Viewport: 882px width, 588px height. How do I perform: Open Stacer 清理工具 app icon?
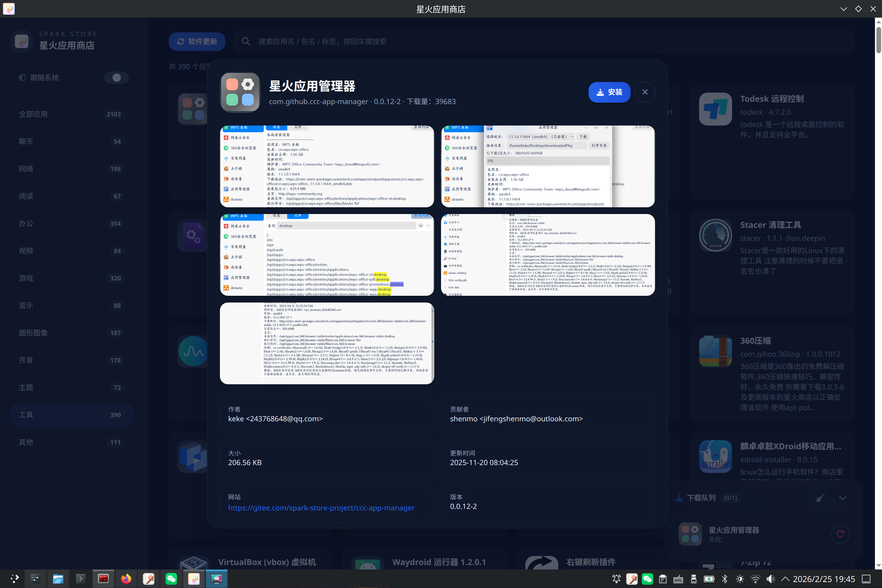click(x=715, y=235)
